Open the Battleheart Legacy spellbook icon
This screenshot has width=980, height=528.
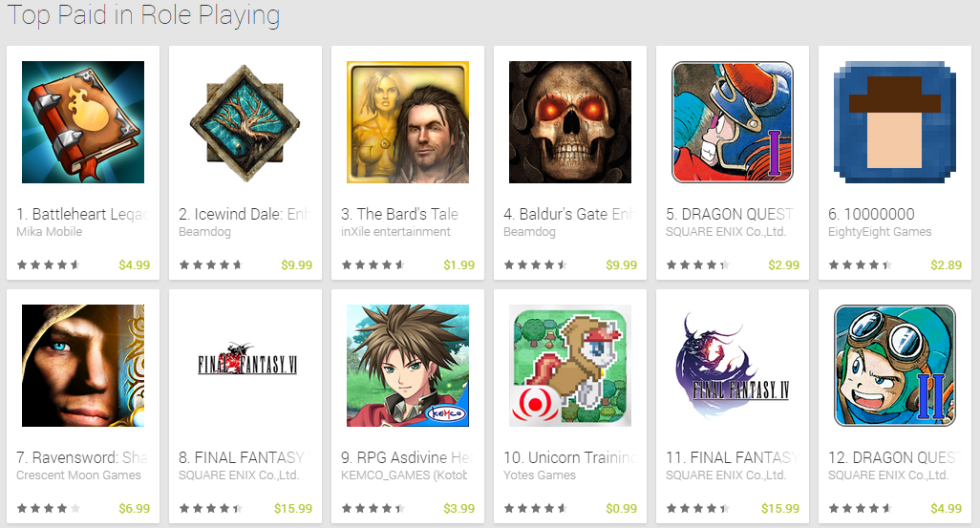pos(83,122)
